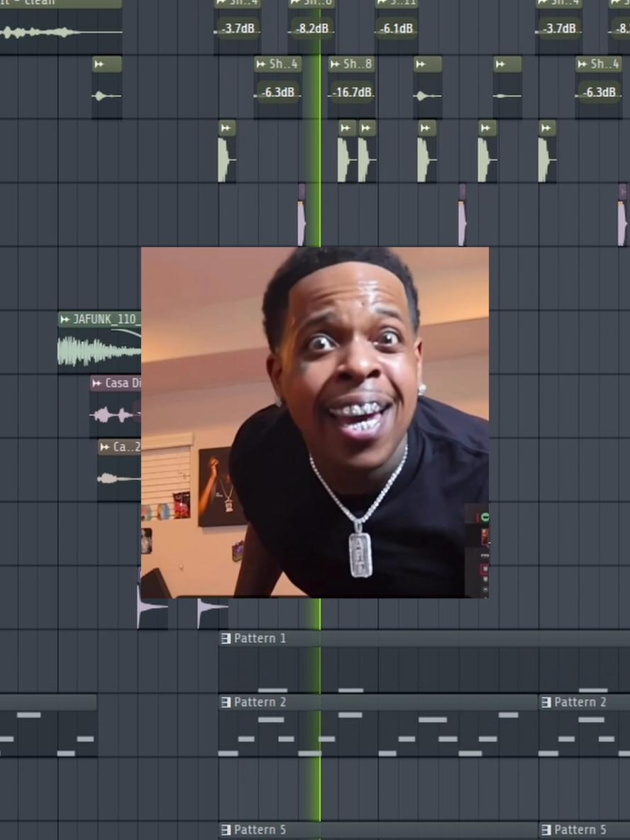This screenshot has height=840, width=630.
Task: Click the video overlay of the smiling man
Action: point(315,422)
